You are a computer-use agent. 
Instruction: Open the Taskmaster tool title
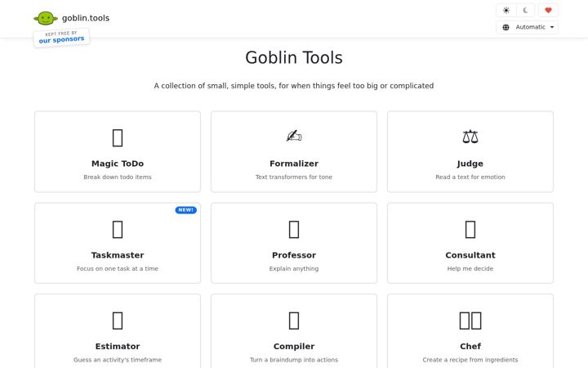[x=118, y=255]
